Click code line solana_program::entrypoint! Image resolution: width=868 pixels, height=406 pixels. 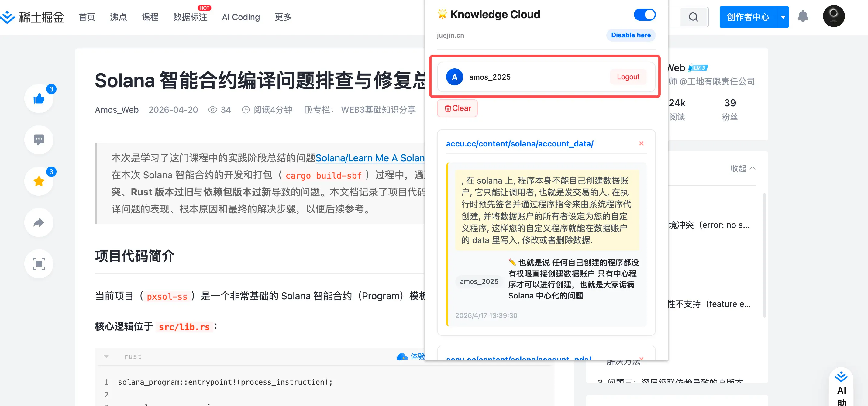click(x=225, y=382)
